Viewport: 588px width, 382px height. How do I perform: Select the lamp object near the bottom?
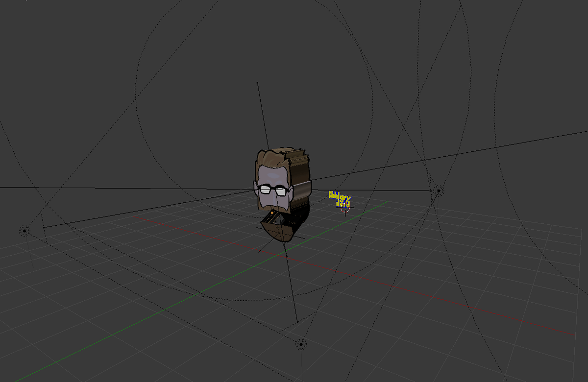pos(300,344)
